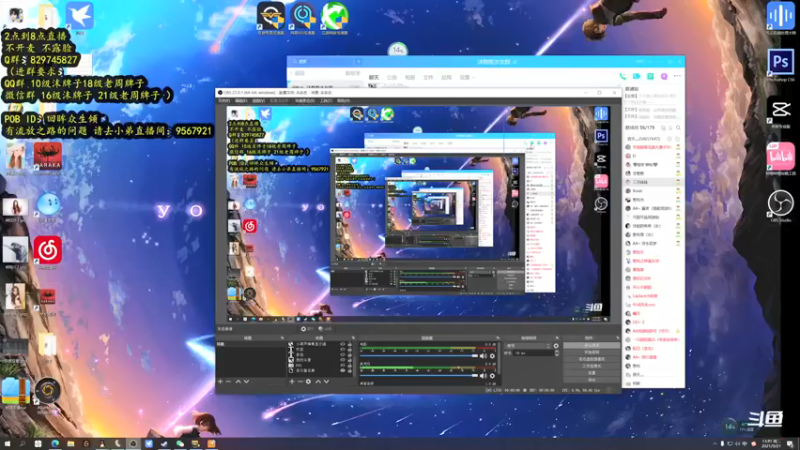The width and height of the screenshot is (800, 450).
Task: Move the selected source down in the list
Action: [327, 382]
